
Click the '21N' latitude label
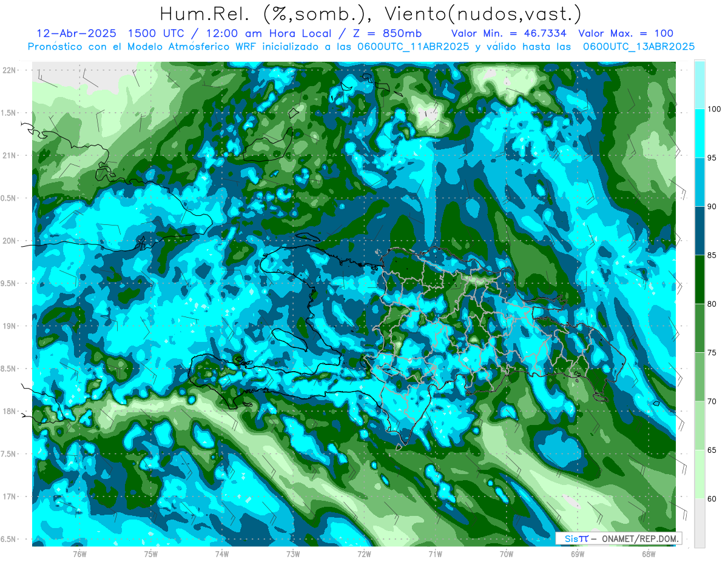pyautogui.click(x=8, y=155)
